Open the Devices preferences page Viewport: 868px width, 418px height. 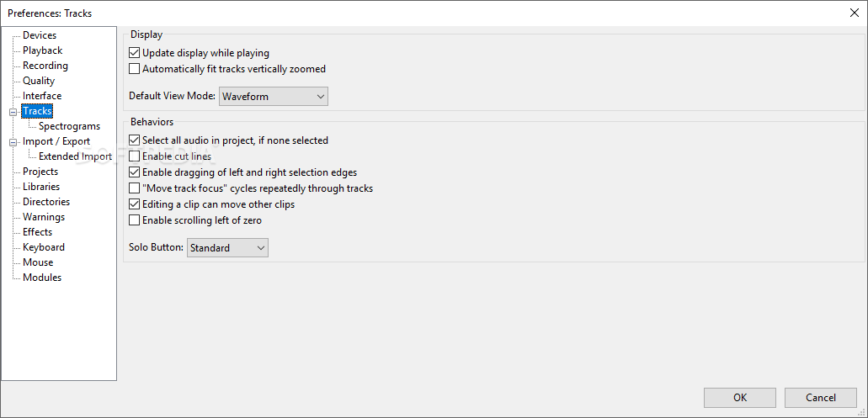click(x=40, y=35)
